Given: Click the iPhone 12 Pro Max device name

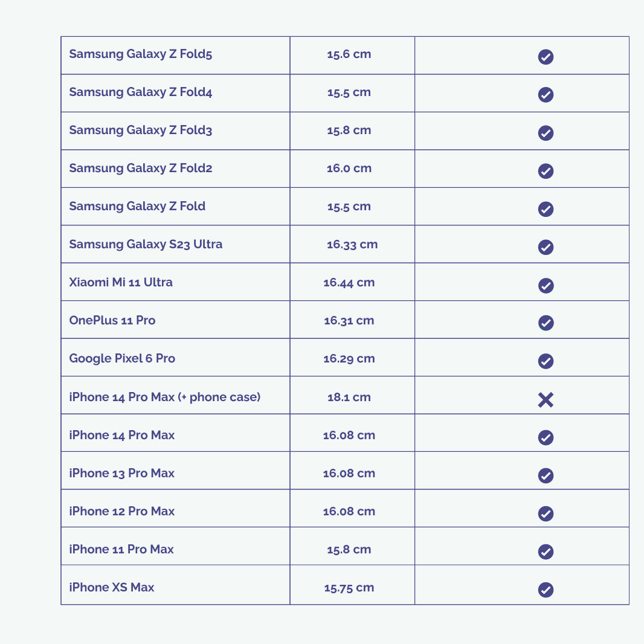Looking at the screenshot, I should pos(121,511).
